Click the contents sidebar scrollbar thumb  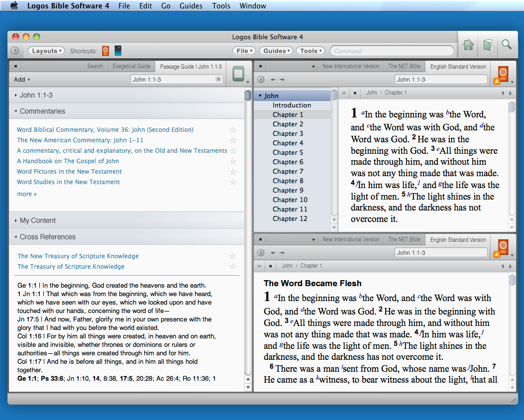coord(334,95)
